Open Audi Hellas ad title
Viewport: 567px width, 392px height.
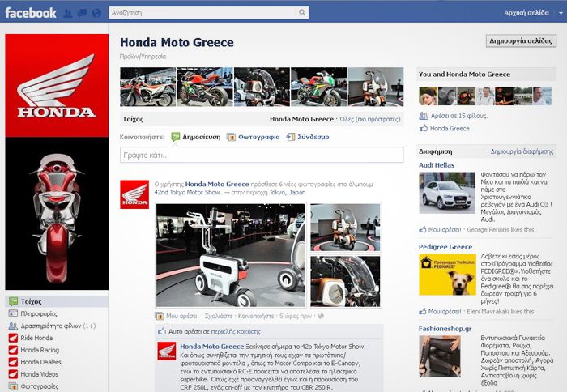click(x=437, y=165)
